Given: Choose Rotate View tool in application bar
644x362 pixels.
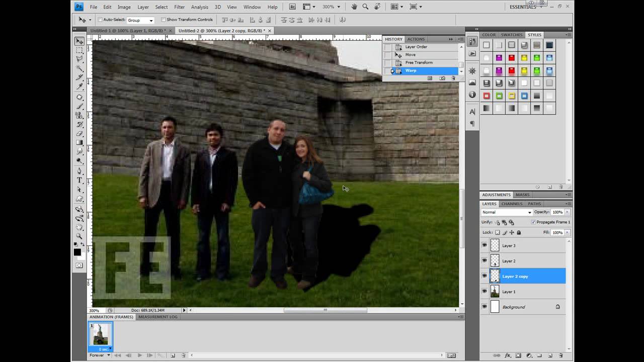Looking at the screenshot, I should [x=376, y=7].
